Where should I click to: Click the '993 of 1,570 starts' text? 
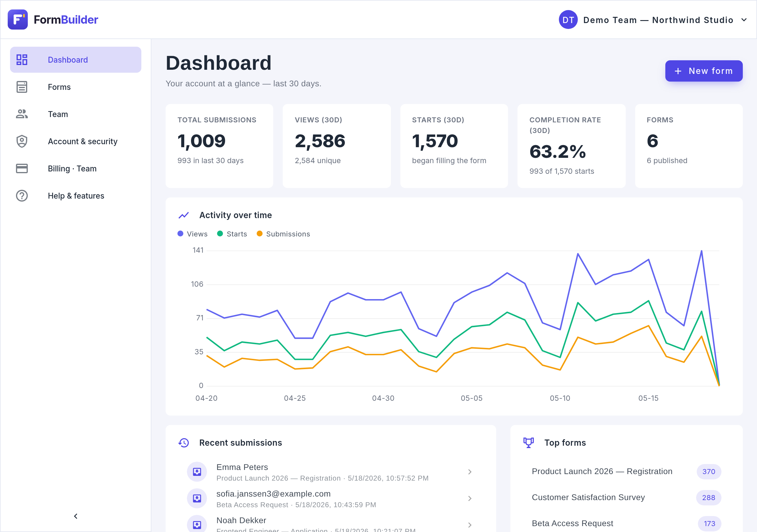coord(562,171)
